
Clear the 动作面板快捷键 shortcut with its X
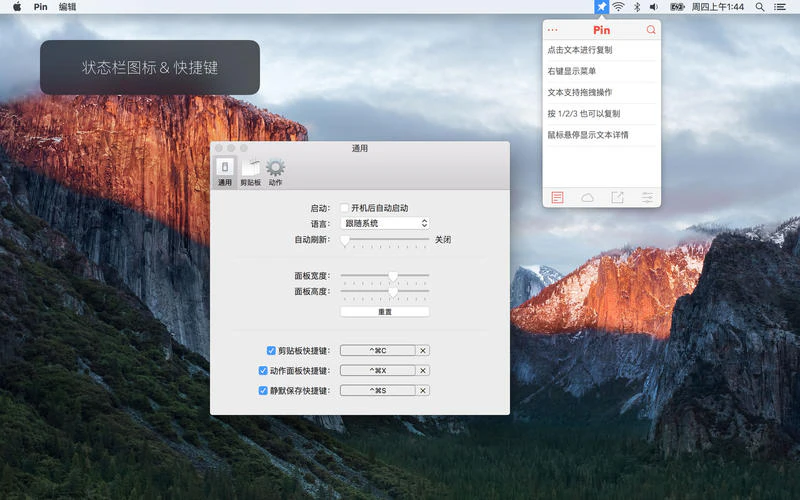[423, 370]
